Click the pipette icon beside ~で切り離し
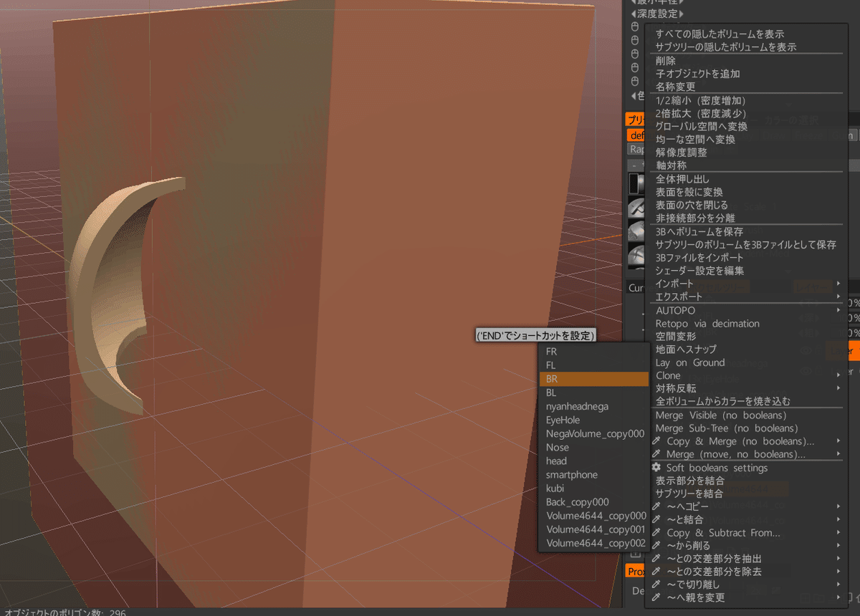The height and width of the screenshot is (616, 860). pos(656,584)
